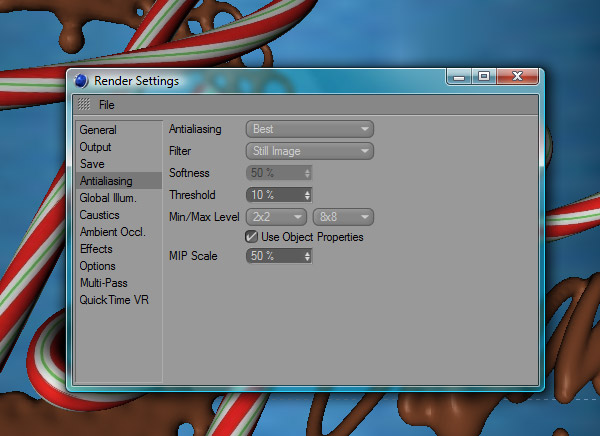Select the Antialiasing page in the sidebar

[119, 181]
